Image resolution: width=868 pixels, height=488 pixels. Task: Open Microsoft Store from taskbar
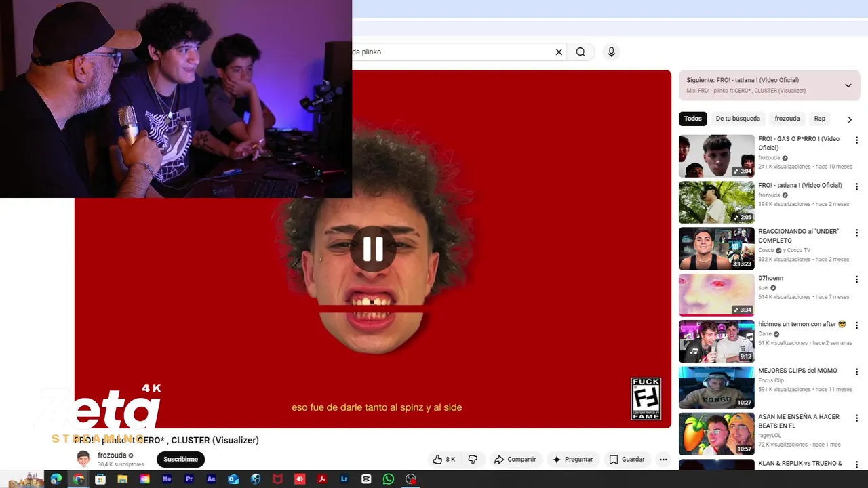(x=100, y=479)
